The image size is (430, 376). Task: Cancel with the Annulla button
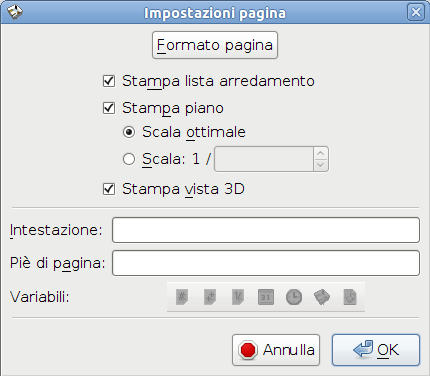(276, 350)
